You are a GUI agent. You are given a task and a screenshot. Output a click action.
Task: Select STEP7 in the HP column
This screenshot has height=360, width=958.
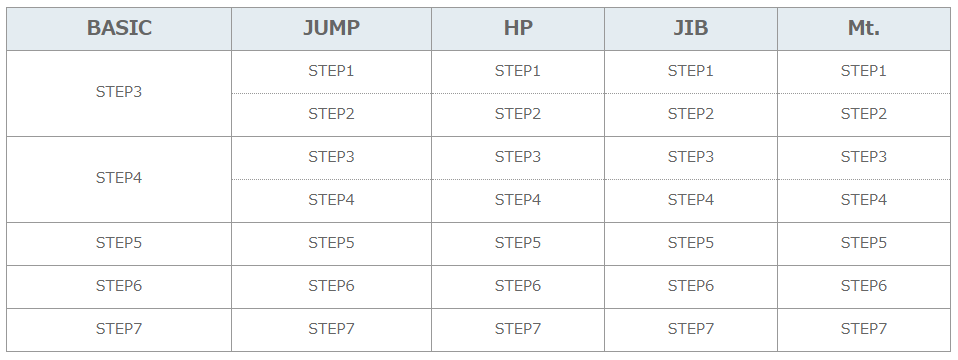click(x=518, y=329)
